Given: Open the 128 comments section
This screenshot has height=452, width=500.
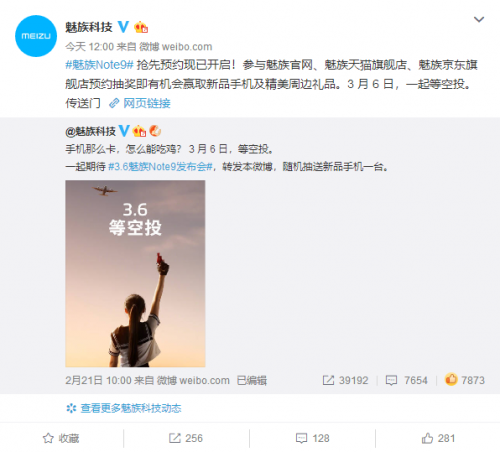Looking at the screenshot, I should click(x=312, y=438).
